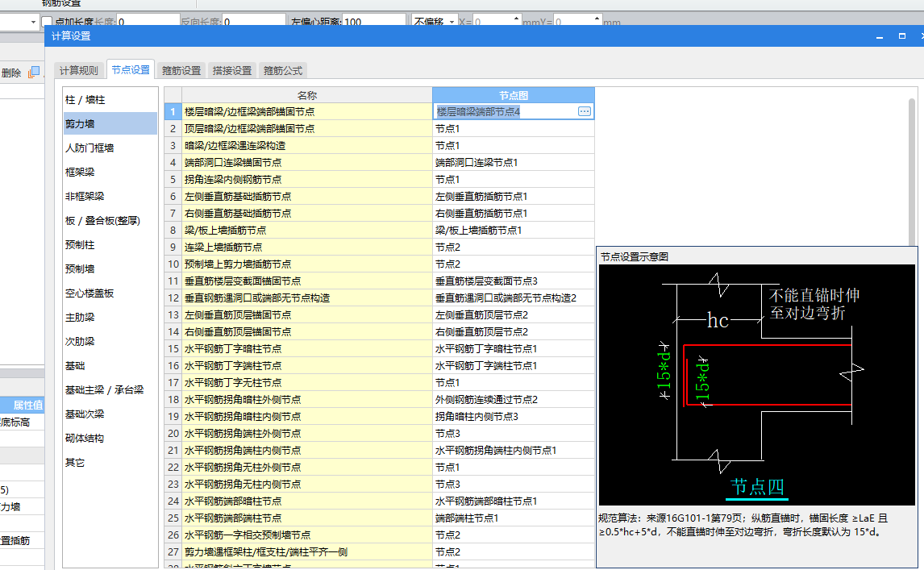Select row 预制墙上剪力墙插筋节点
This screenshot has height=570, width=924.
click(x=307, y=264)
